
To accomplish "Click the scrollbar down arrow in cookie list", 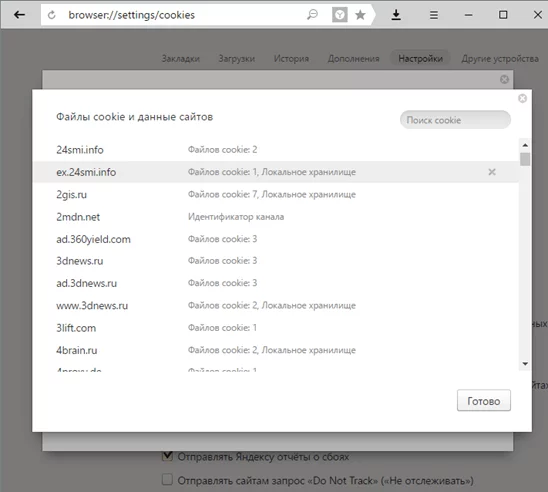I will coord(525,364).
